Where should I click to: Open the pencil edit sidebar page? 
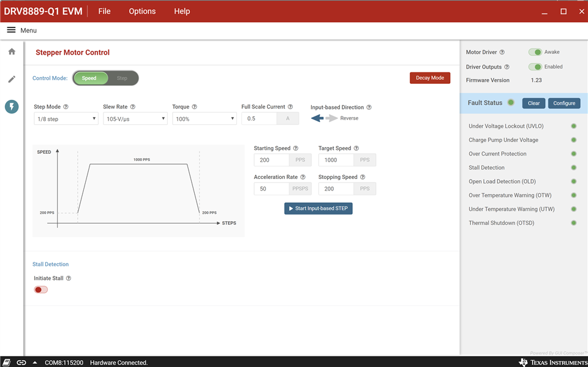click(x=12, y=79)
